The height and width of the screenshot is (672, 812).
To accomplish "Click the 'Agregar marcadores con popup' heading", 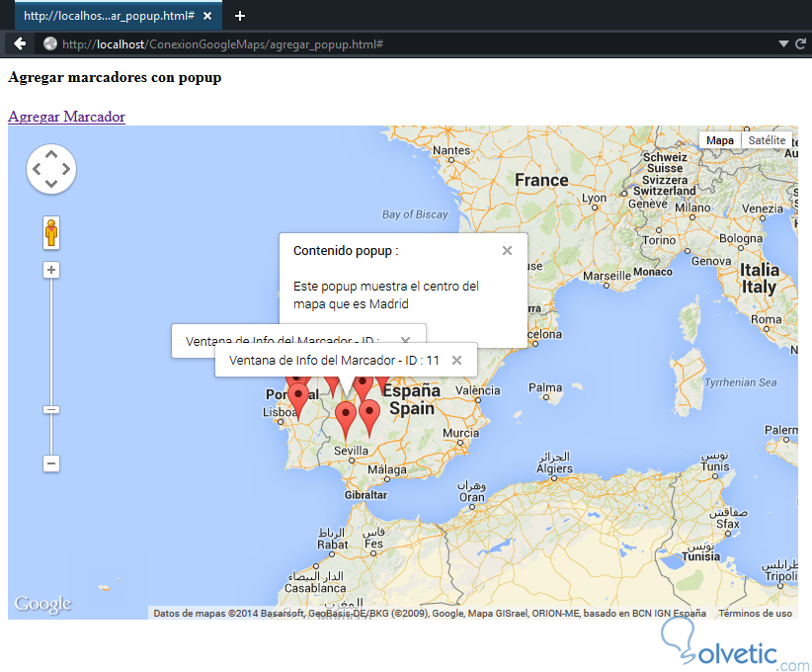I will [115, 77].
